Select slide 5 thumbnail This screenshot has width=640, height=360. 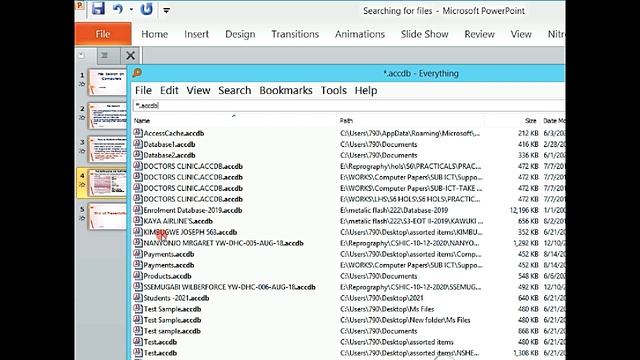tap(107, 216)
